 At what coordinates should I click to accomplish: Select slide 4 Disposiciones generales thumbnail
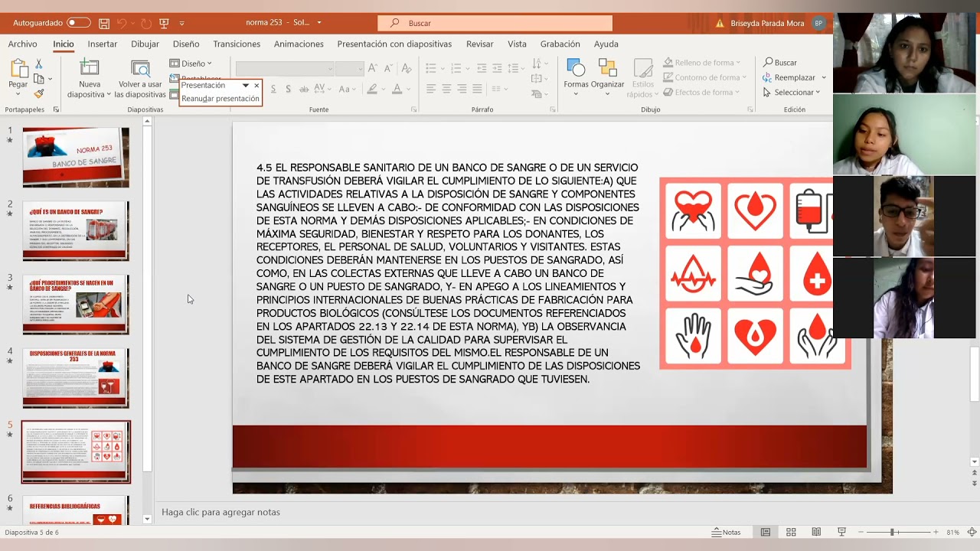(76, 378)
